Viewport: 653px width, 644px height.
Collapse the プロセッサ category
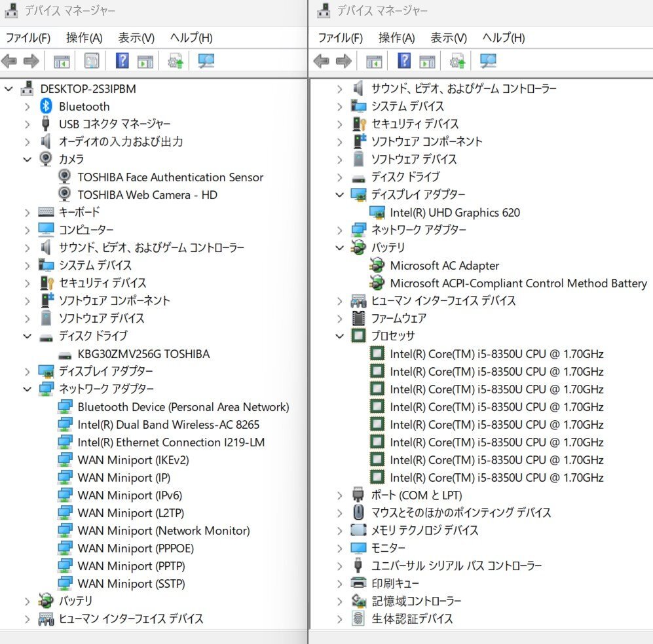pos(340,336)
